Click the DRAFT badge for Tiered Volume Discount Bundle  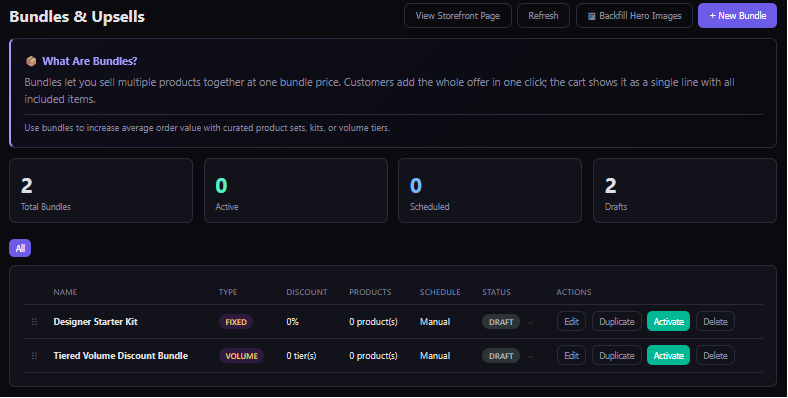pyautogui.click(x=501, y=356)
